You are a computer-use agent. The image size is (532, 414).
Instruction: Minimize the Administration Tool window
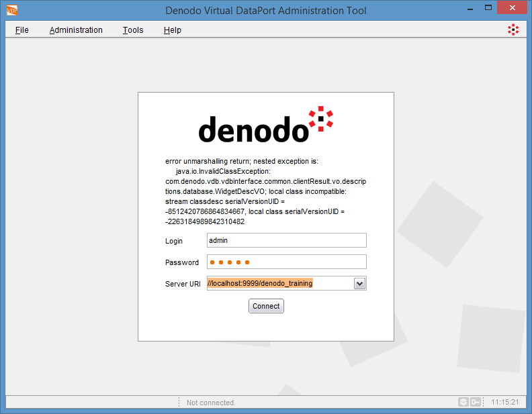[x=470, y=9]
